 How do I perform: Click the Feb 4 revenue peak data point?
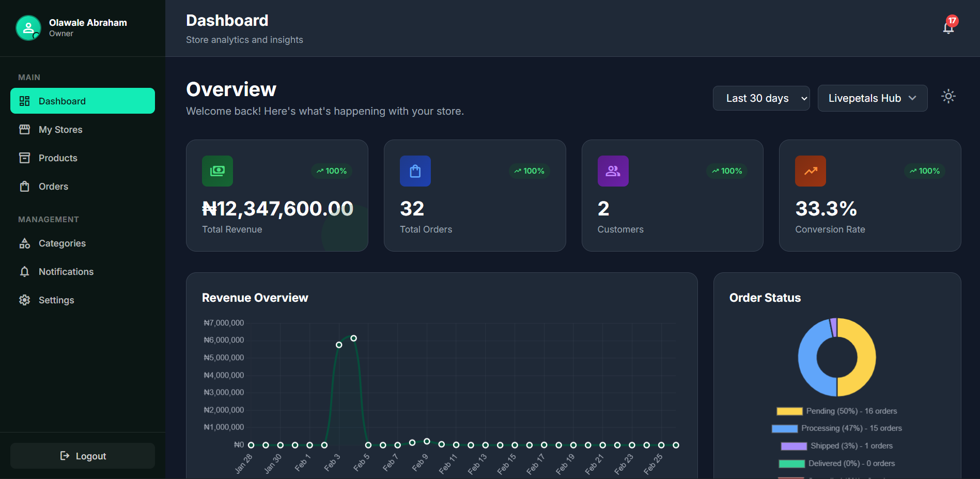tap(354, 338)
